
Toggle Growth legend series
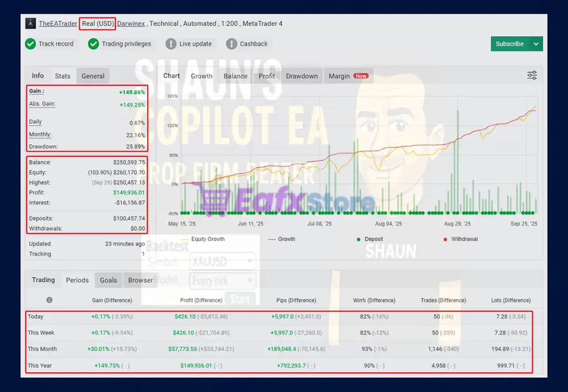[282, 239]
